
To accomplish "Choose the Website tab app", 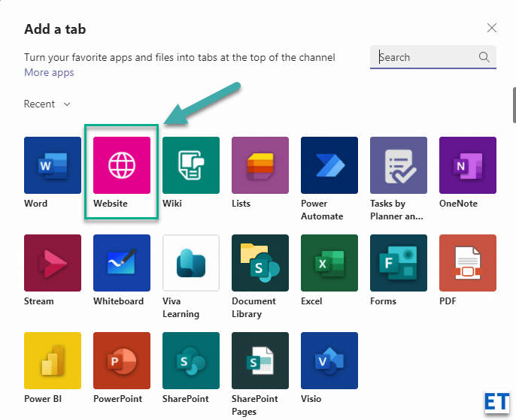I will point(122,165).
